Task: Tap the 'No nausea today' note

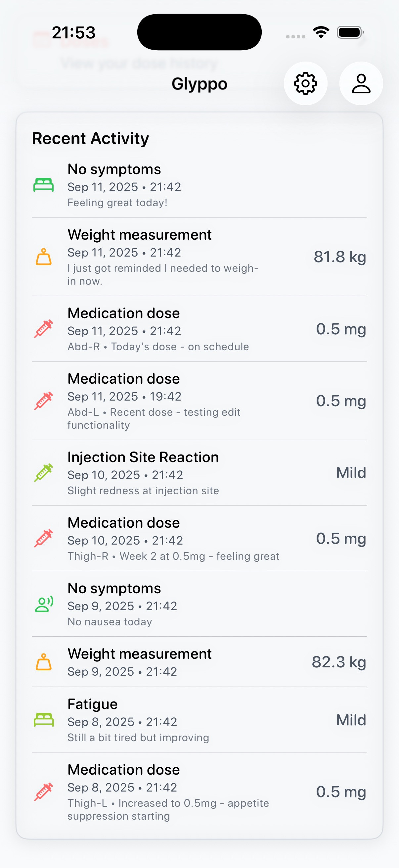Action: coord(110,622)
